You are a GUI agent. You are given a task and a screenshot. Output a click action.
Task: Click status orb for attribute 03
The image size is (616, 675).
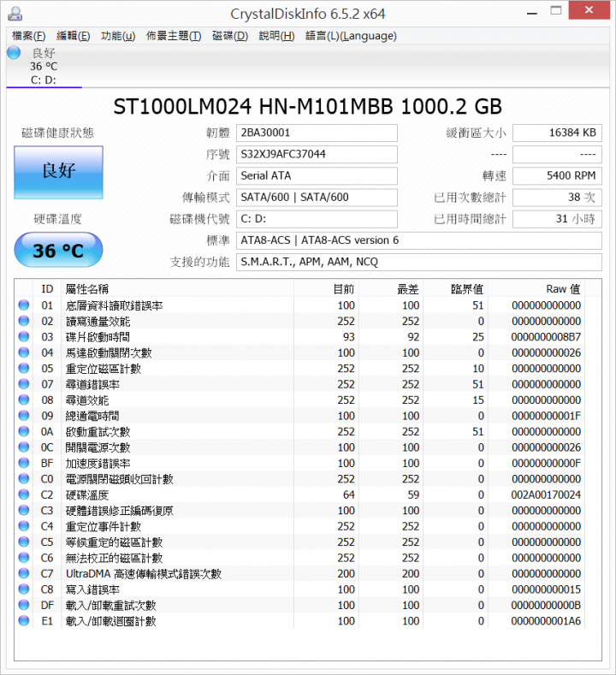[24, 336]
